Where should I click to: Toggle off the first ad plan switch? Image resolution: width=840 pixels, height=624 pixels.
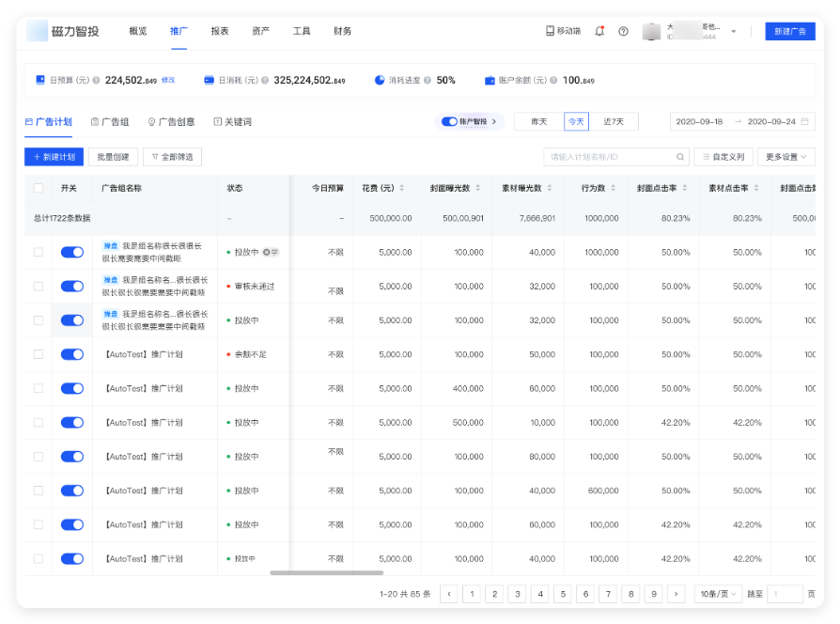71,252
